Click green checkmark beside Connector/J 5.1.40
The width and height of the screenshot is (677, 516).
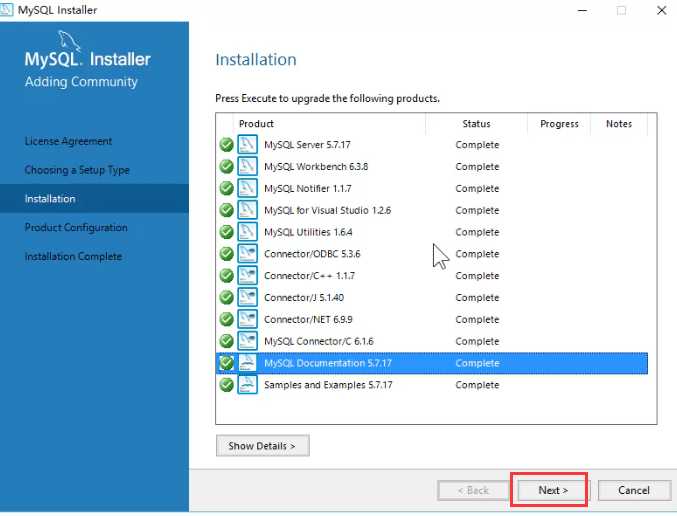(x=227, y=297)
